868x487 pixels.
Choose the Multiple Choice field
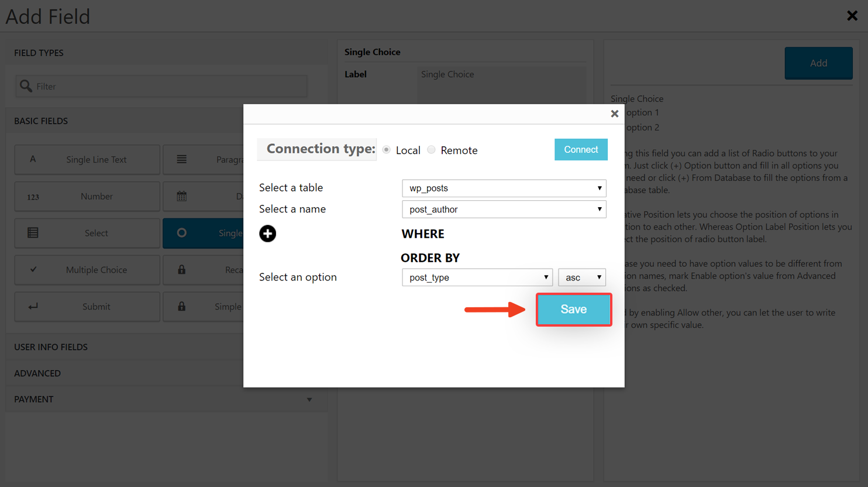(87, 270)
